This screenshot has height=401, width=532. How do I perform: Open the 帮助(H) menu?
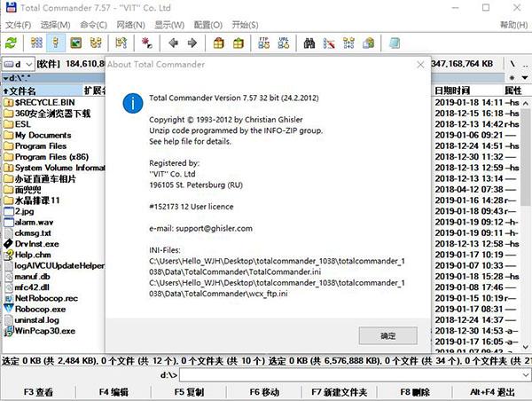[512, 24]
